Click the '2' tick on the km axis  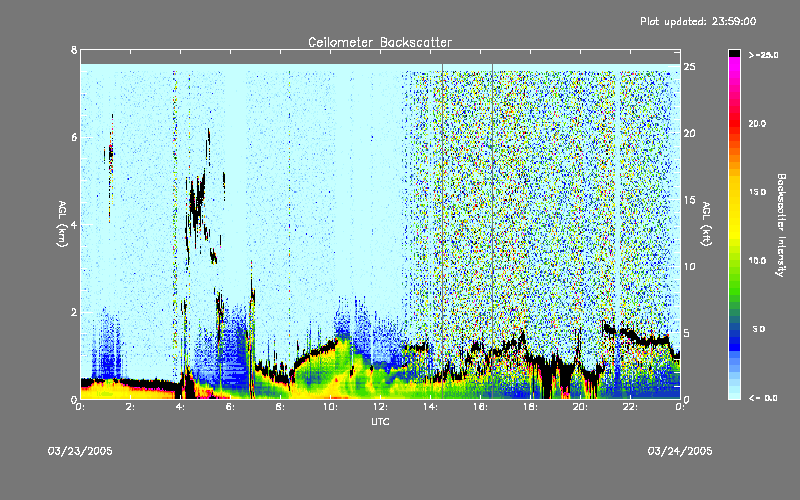pos(74,312)
